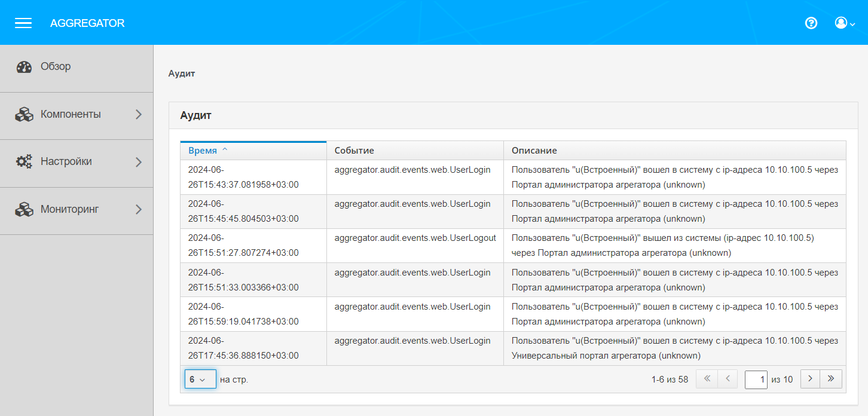Click the Описание column header
868x416 pixels.
tap(534, 151)
